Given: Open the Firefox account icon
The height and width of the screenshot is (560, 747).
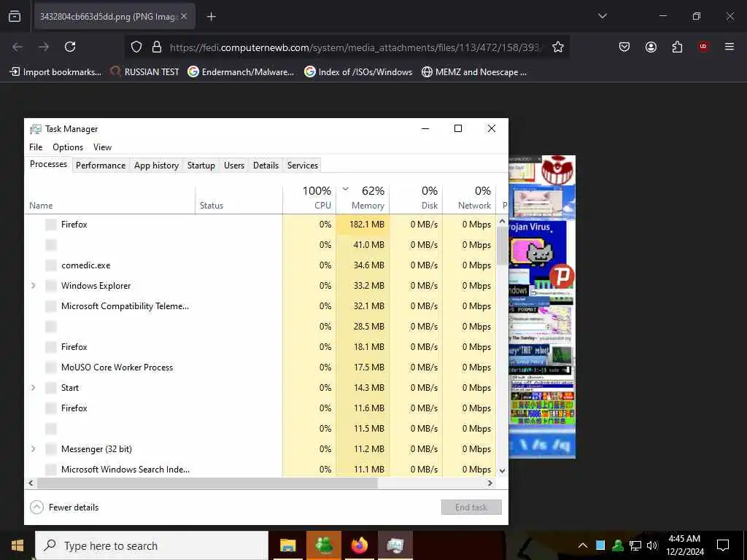Looking at the screenshot, I should coord(651,47).
